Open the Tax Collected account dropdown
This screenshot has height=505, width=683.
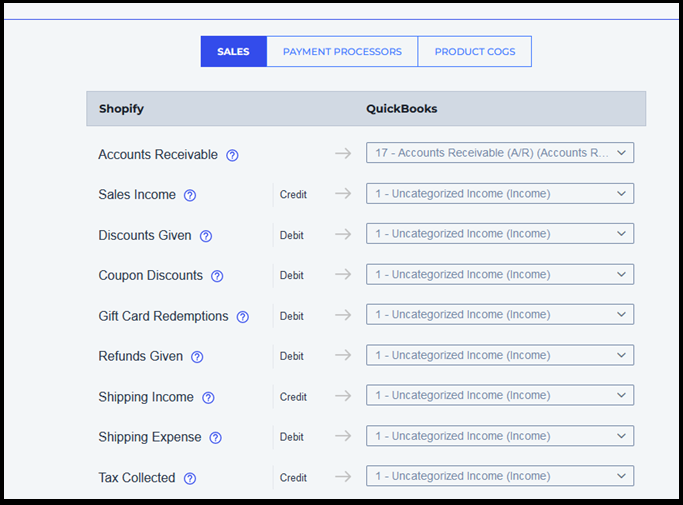pyautogui.click(x=499, y=476)
